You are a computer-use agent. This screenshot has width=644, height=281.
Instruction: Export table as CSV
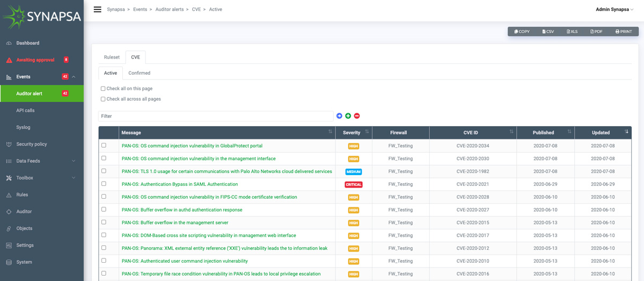click(548, 32)
